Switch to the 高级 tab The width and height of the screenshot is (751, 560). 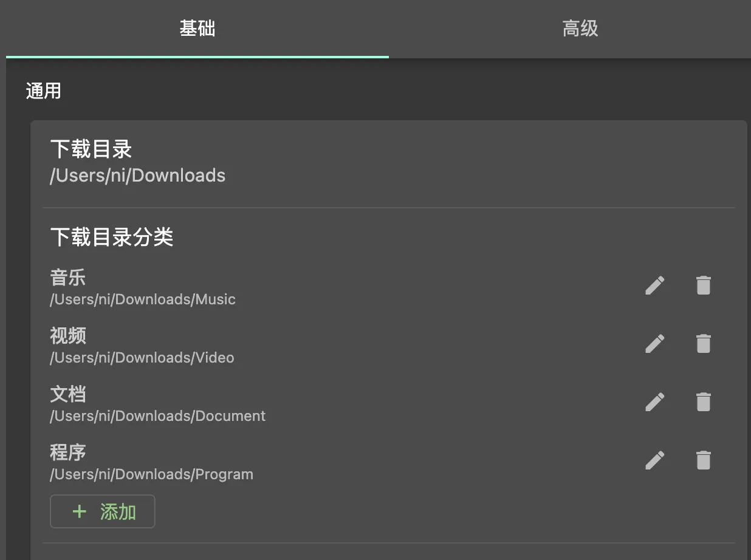(580, 28)
